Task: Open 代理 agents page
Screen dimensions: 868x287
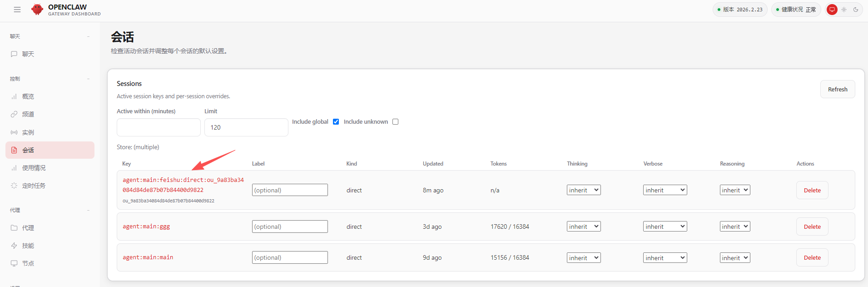Action: (50, 228)
